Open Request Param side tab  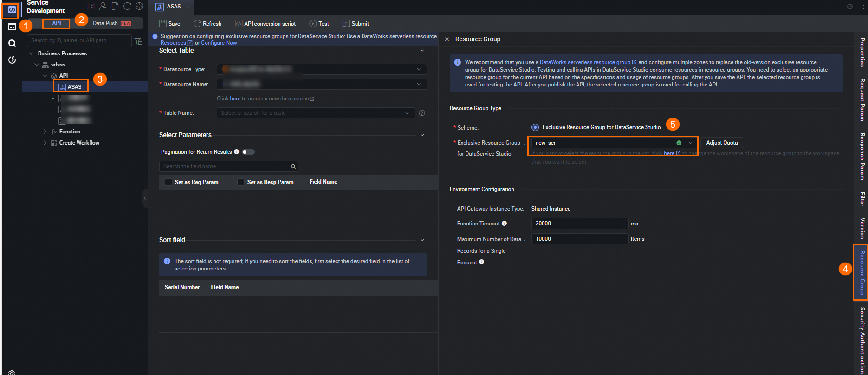click(862, 100)
